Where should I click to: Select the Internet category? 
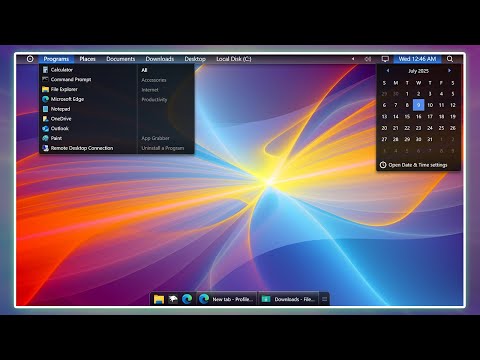click(x=150, y=90)
